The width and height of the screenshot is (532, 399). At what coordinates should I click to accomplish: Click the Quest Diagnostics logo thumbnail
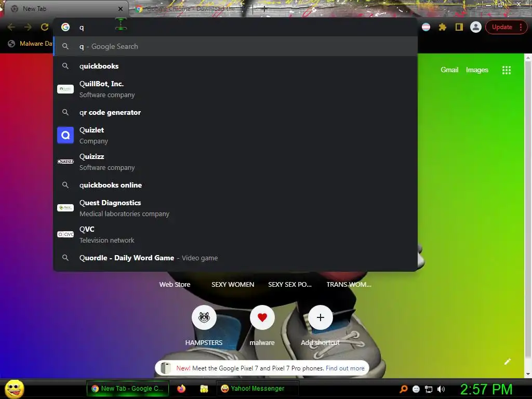65,208
